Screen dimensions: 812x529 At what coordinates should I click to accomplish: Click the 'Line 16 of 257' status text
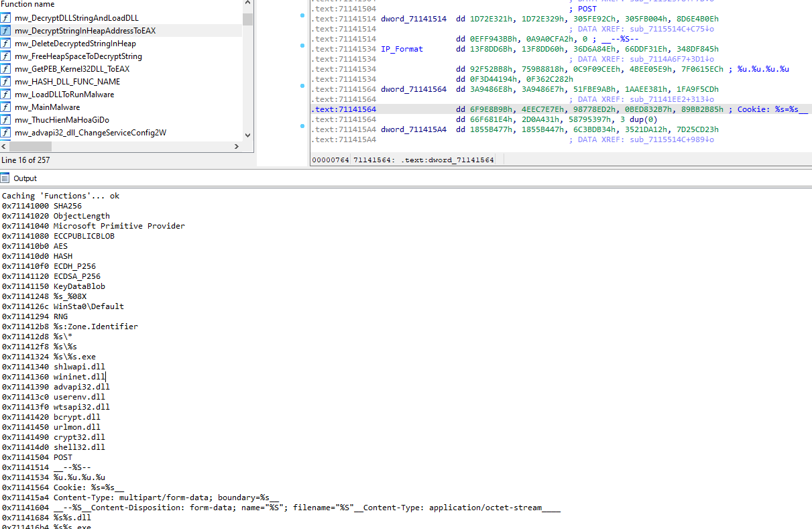pyautogui.click(x=25, y=160)
